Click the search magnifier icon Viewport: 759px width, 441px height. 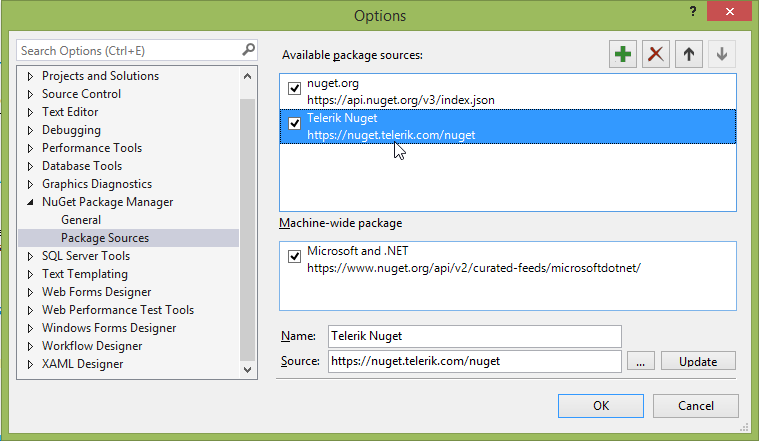pyautogui.click(x=248, y=49)
